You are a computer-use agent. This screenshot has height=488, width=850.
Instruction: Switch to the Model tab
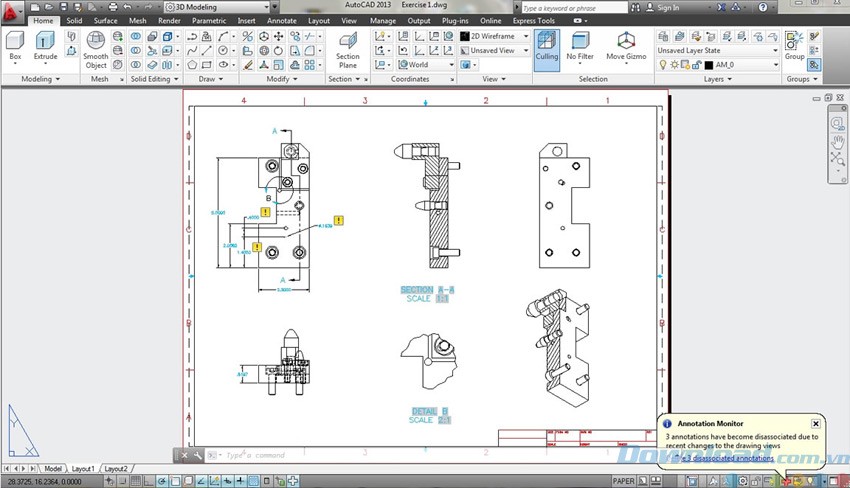coord(53,468)
